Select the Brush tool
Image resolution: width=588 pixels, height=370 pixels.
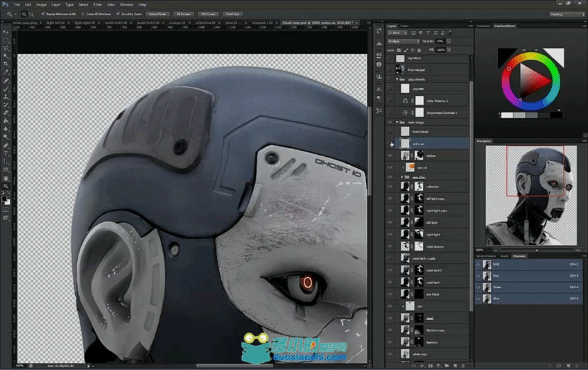[6, 89]
